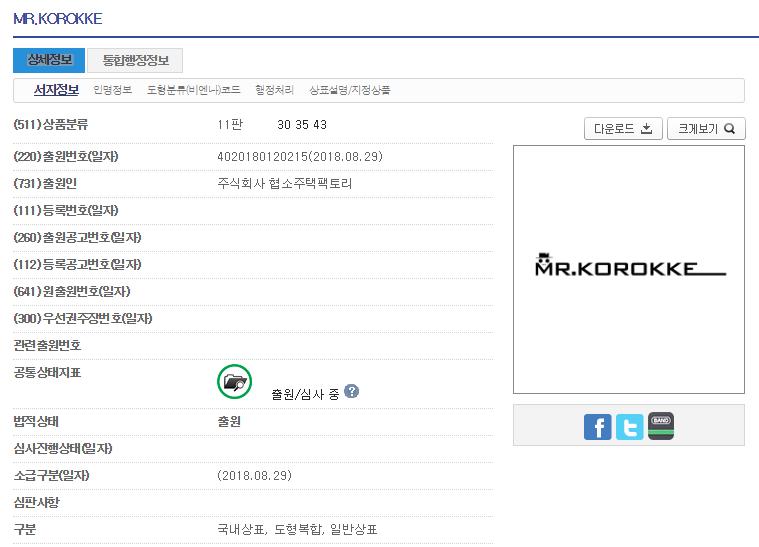Image resolution: width=759 pixels, height=547 pixels.
Task: Open the 도형분류(비엔나)코드 section
Action: pos(193,90)
